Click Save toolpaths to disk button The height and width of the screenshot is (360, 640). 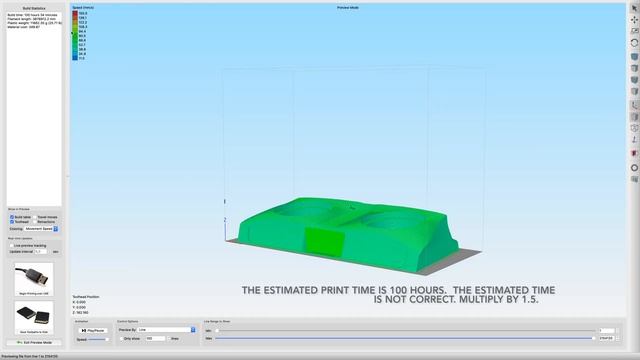click(x=34, y=318)
